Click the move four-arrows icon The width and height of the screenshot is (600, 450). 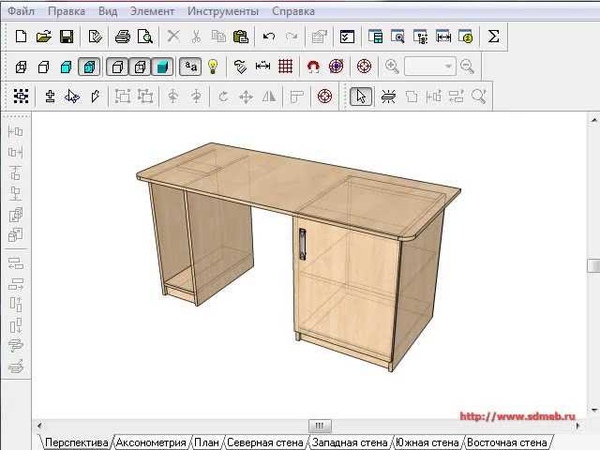(x=246, y=97)
